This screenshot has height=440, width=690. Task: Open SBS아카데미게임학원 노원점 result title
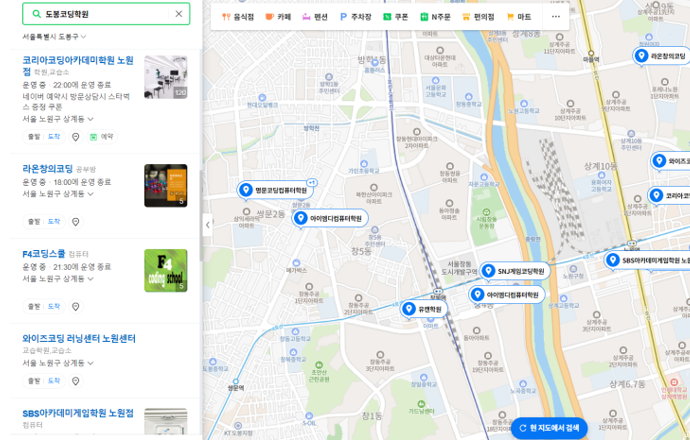[x=78, y=413]
